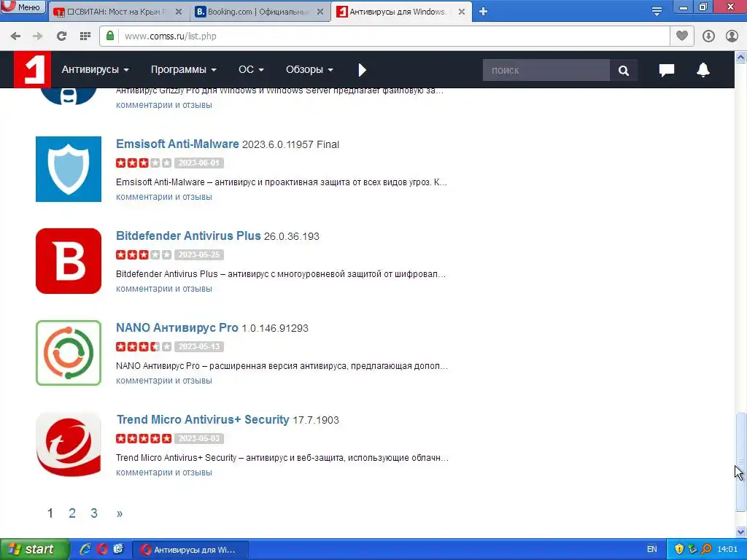
Task: Click the red Comss site logo
Action: pos(32,69)
